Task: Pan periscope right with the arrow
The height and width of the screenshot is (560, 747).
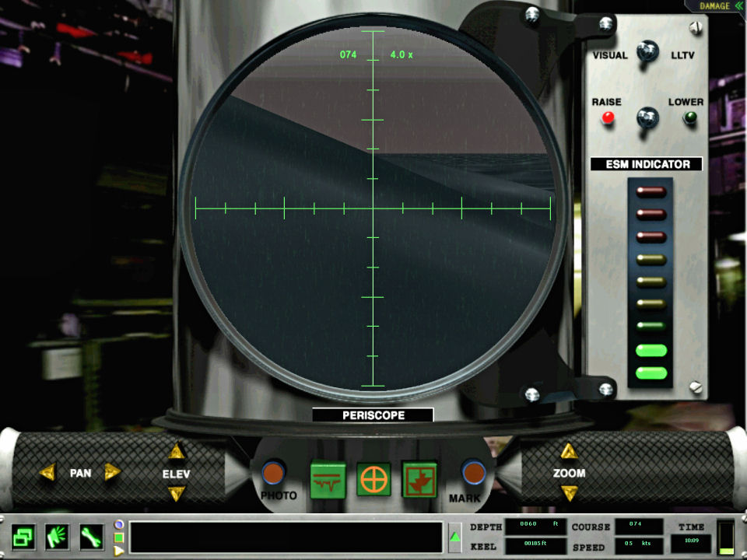Action: pos(113,472)
